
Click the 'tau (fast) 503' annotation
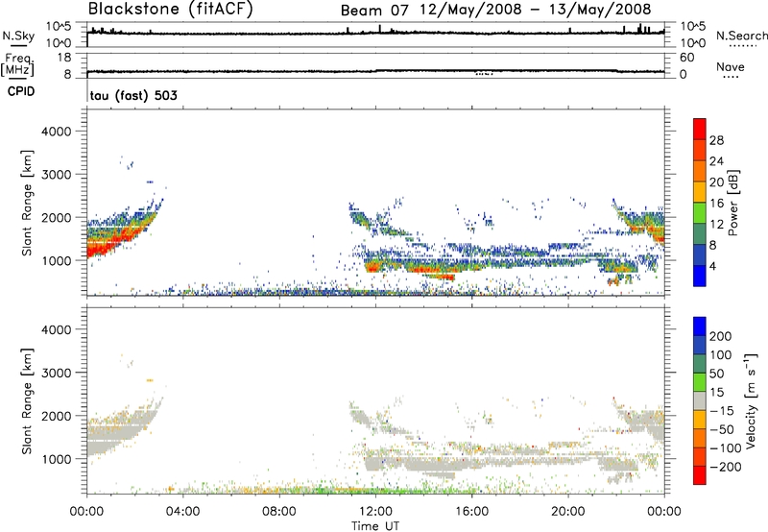133,95
